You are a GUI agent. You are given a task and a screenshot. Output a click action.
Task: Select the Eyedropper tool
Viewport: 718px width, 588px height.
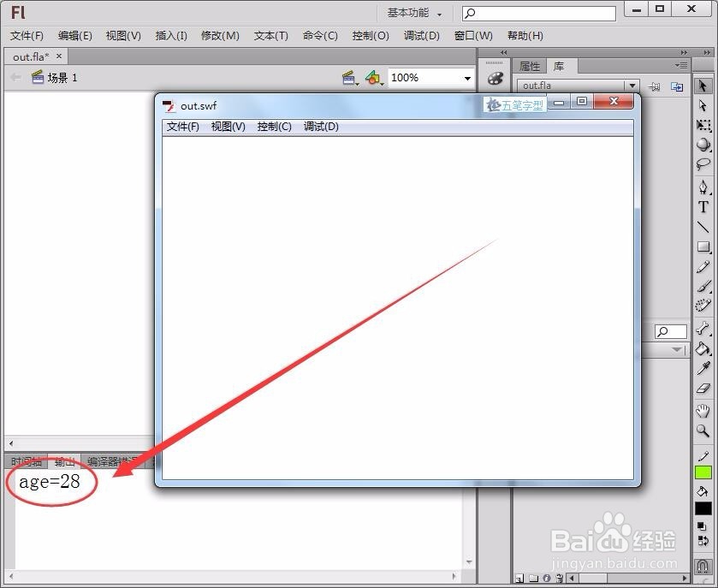[703, 368]
